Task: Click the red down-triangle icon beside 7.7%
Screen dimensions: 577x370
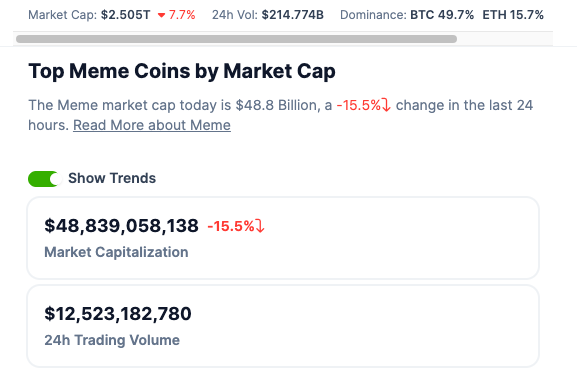Action: click(x=161, y=15)
